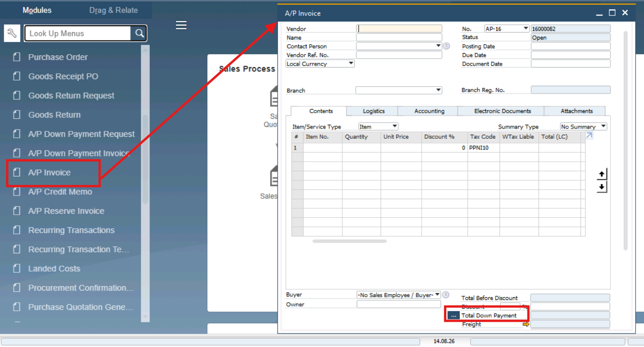Click the item table horizontal scrollbar

pyautogui.click(x=349, y=241)
